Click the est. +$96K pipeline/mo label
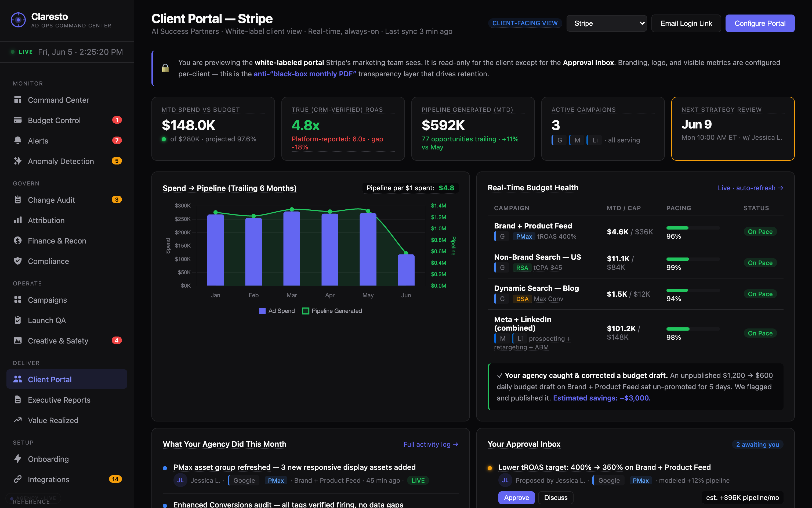The height and width of the screenshot is (508, 812). [x=742, y=498]
